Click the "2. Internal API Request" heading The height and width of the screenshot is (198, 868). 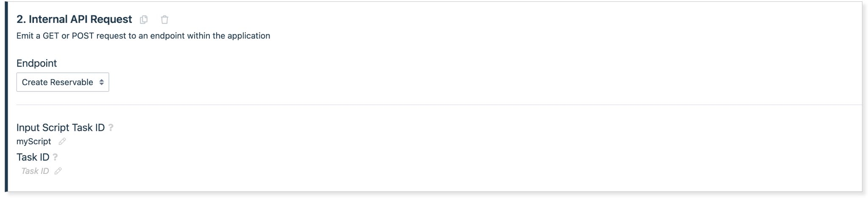[74, 19]
